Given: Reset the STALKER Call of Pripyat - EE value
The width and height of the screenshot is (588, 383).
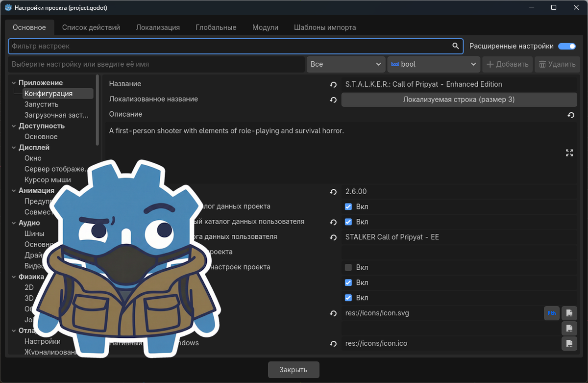Looking at the screenshot, I should tap(333, 237).
